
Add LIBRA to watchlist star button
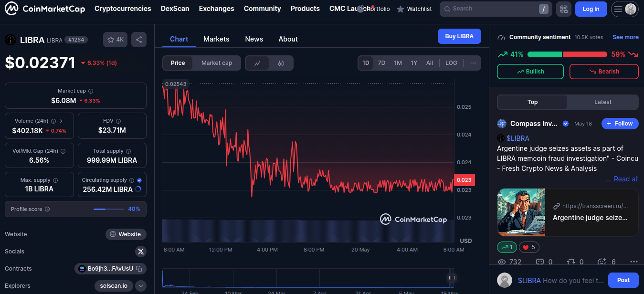(115, 40)
